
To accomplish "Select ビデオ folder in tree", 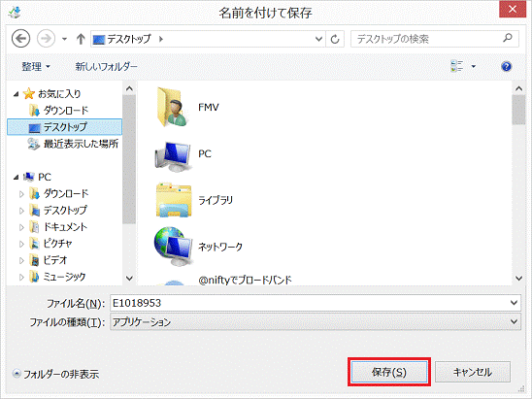I will point(55,260).
